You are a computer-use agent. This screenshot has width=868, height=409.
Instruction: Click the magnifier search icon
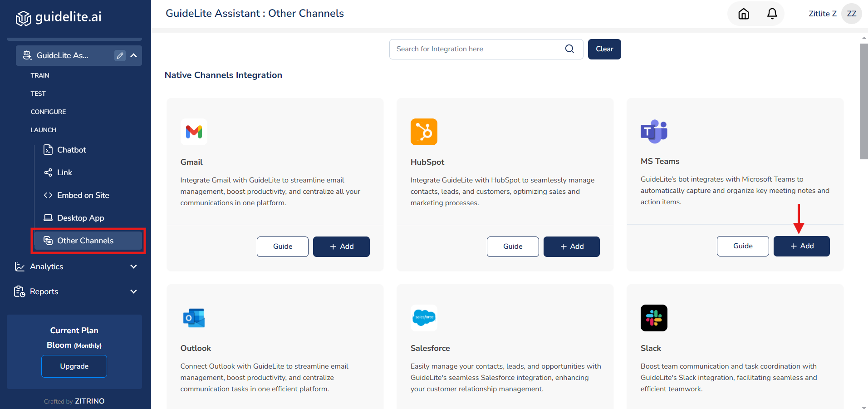point(570,49)
